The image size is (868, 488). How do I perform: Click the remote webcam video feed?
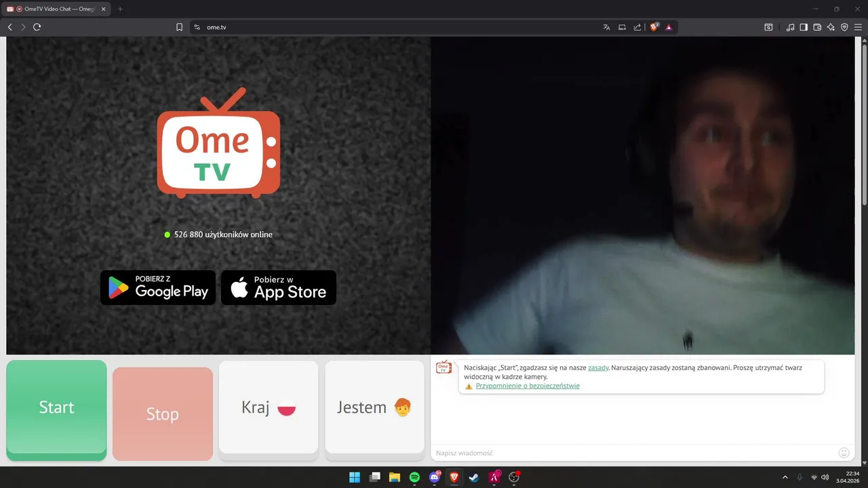click(x=642, y=195)
